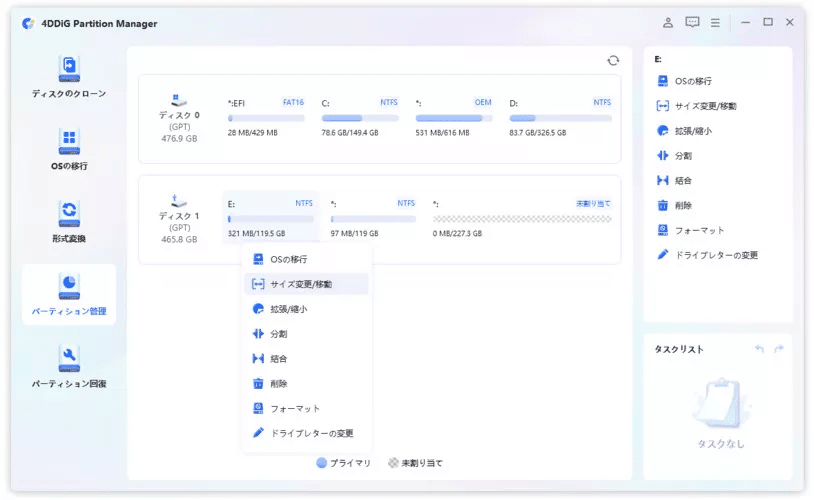Screen dimensions: 814x500
Task: Choose サイズ変更/移動 from the context menu
Action: (306, 284)
